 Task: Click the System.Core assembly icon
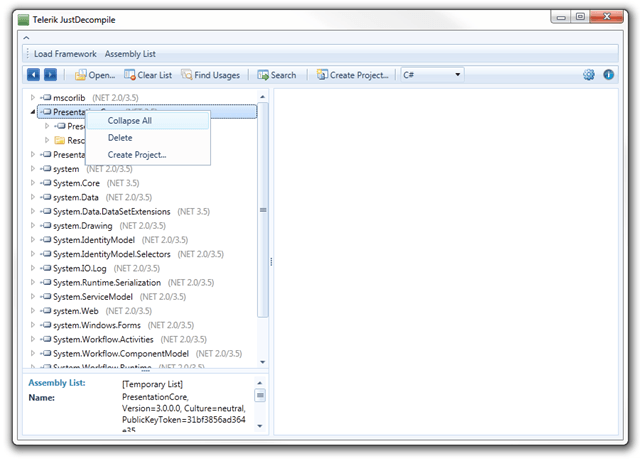(x=46, y=183)
